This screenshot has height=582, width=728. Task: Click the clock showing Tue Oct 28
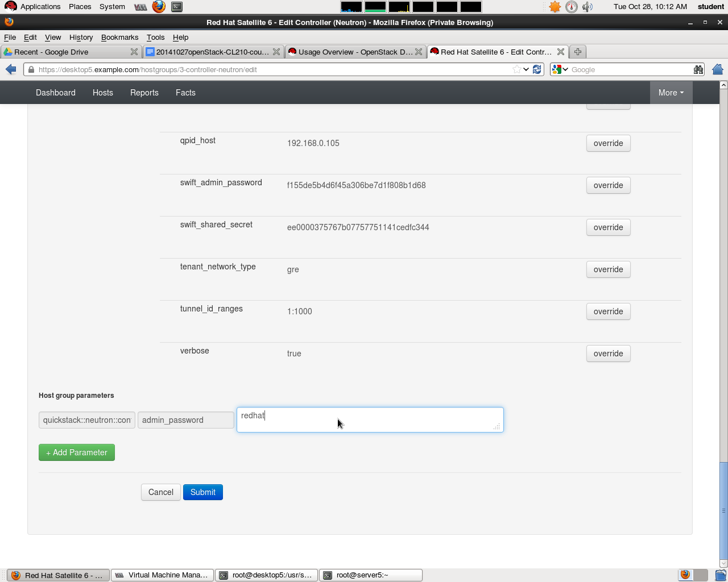coord(650,7)
